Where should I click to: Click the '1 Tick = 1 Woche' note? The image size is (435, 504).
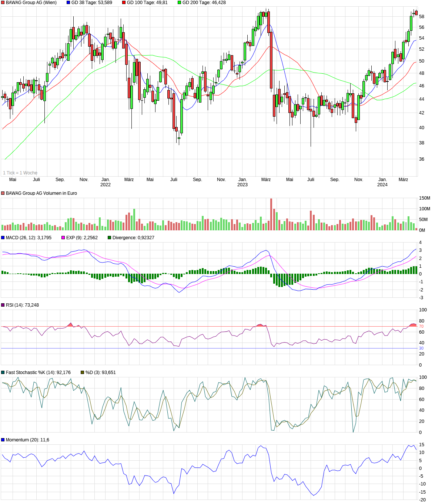(20, 173)
